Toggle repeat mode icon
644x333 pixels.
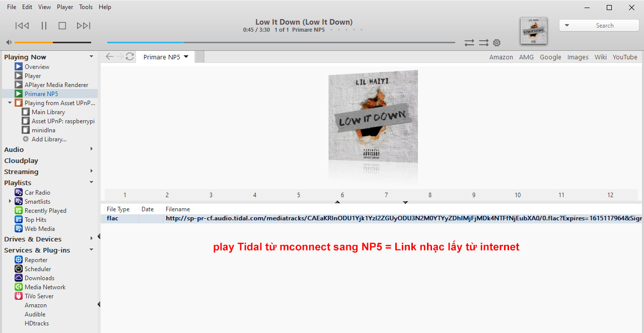click(x=469, y=43)
